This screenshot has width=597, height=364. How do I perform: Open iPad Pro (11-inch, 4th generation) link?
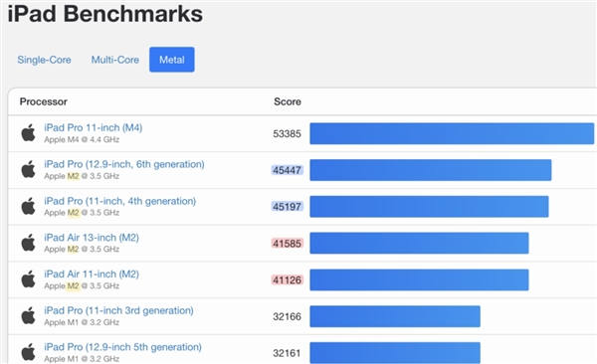120,201
